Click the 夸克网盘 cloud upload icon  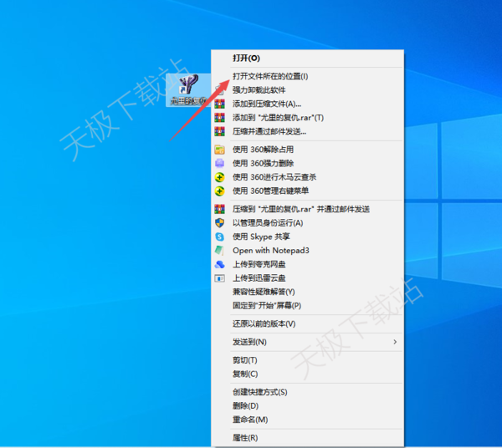(219, 264)
